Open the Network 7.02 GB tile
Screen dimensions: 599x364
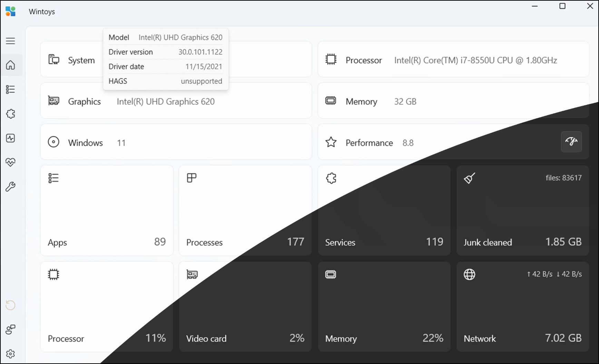(523, 307)
